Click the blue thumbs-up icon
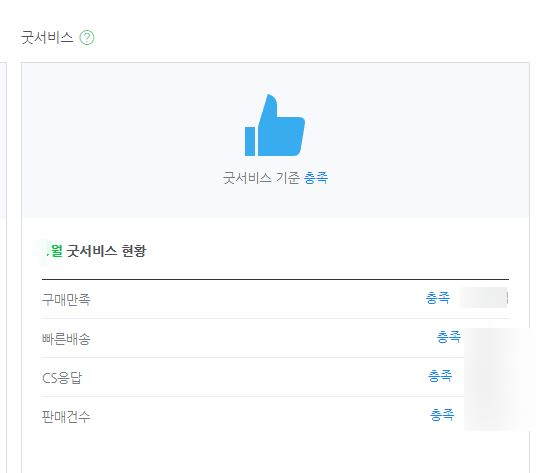 coord(275,125)
